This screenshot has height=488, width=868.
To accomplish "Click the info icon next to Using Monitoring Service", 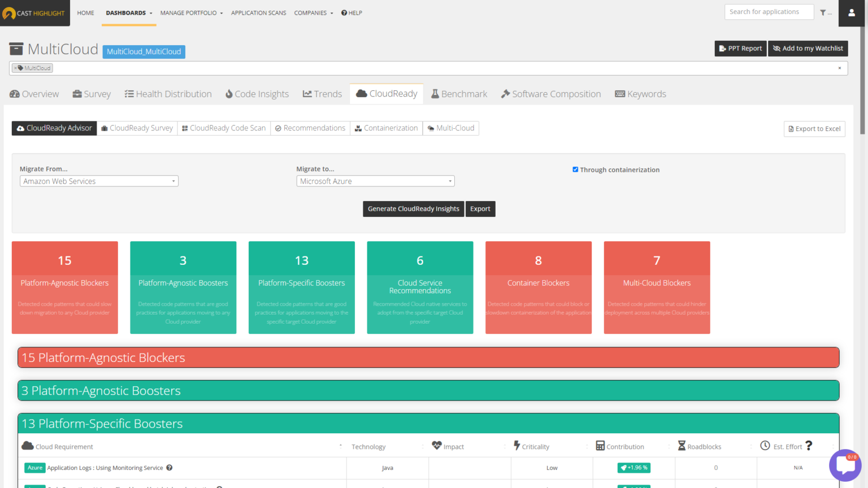I will tap(168, 467).
